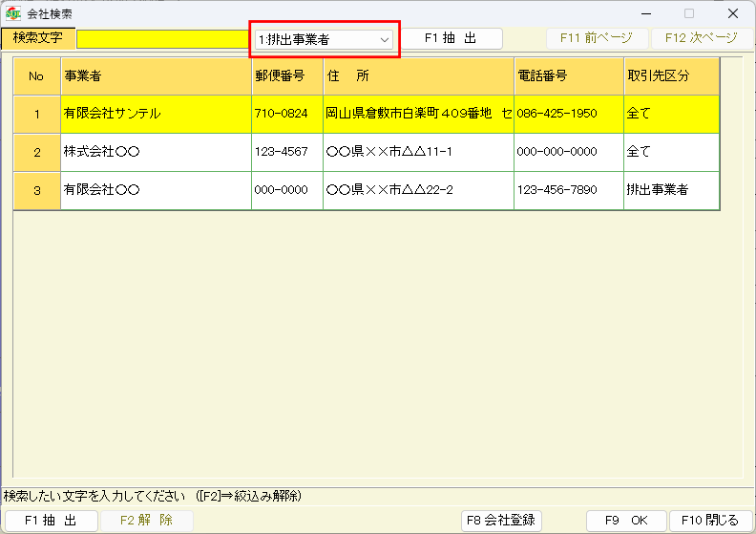
Task: Click phone number 123-456-7890 cell
Action: 568,190
